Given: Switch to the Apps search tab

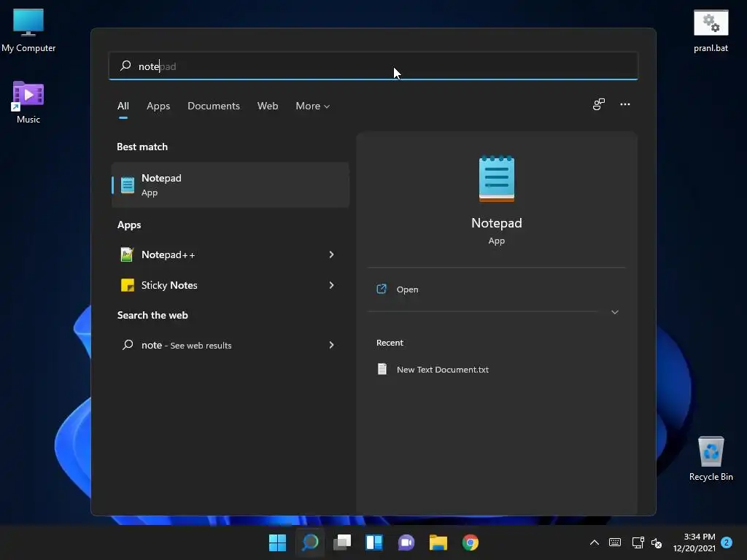Looking at the screenshot, I should [x=158, y=106].
